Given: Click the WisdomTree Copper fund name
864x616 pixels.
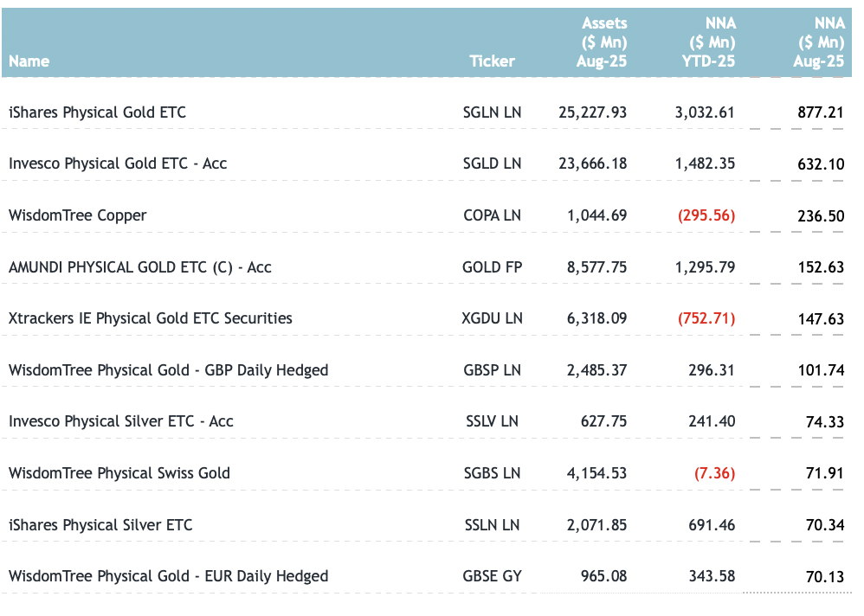Looking at the screenshot, I should click(x=78, y=215).
